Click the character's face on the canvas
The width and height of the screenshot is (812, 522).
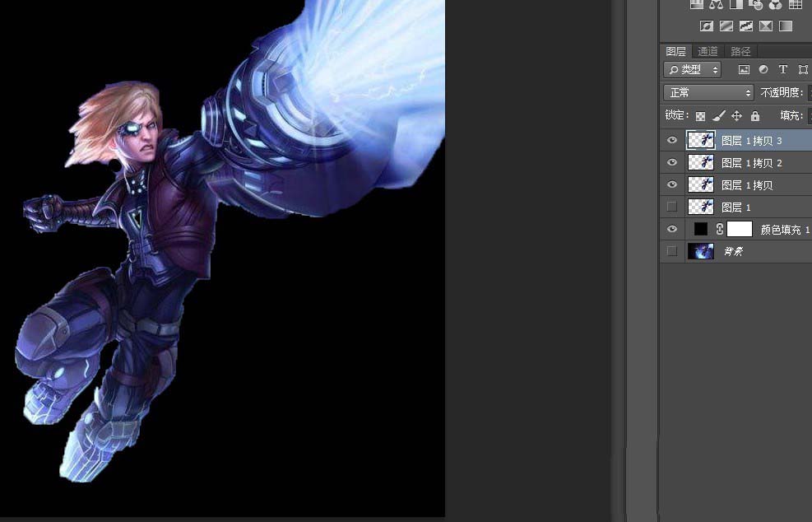[x=139, y=135]
